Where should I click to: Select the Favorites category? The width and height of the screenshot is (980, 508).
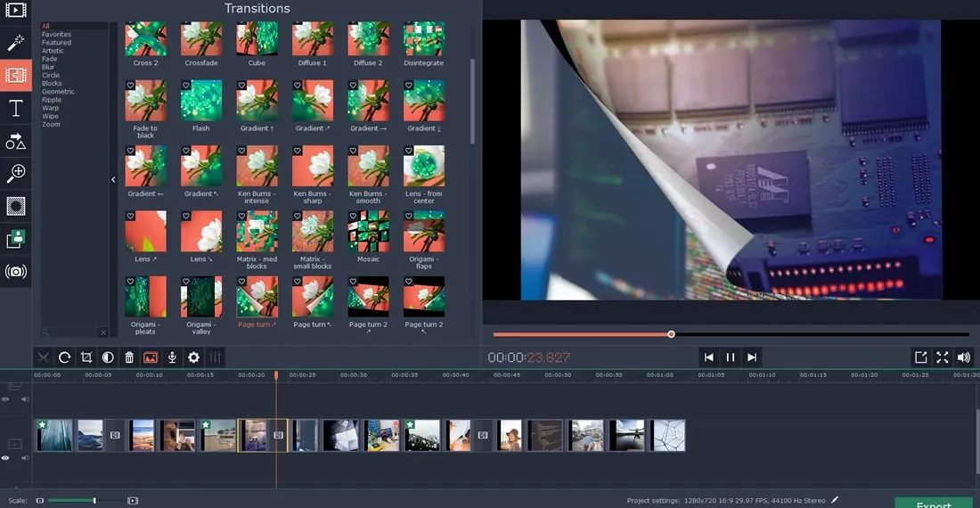(56, 35)
